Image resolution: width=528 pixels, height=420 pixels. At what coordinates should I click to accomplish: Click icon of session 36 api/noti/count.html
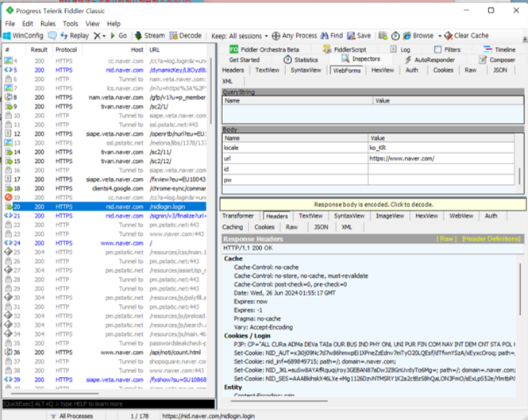pos(8,352)
